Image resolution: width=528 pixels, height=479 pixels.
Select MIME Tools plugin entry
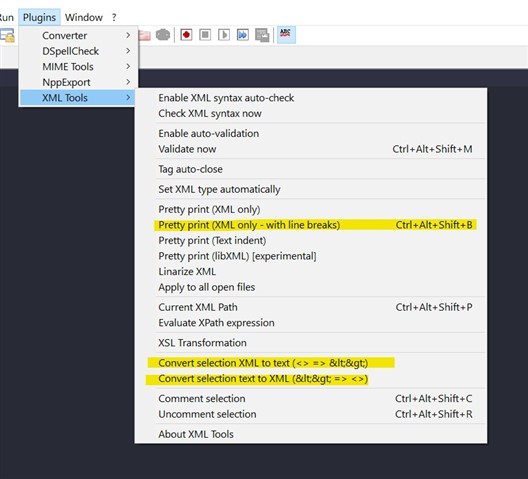[77, 66]
